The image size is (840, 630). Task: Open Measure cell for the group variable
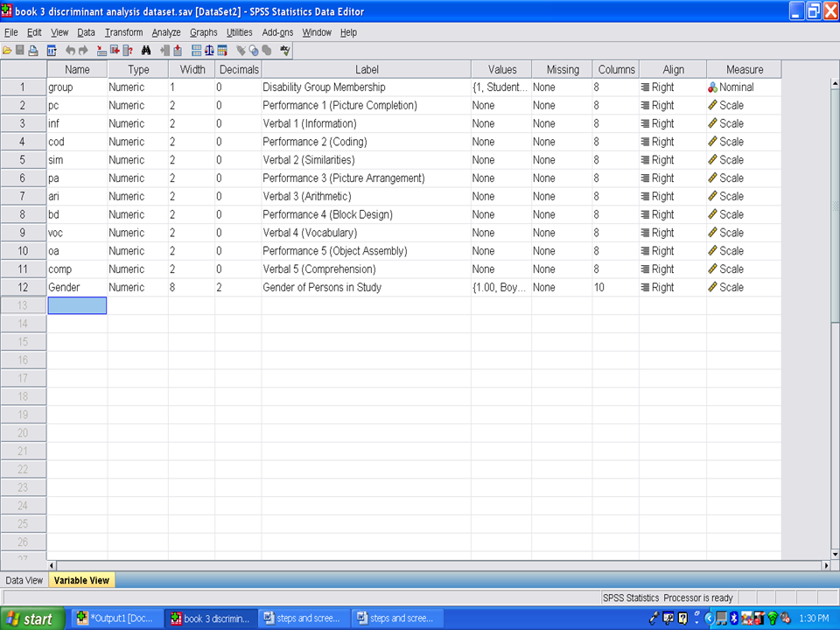click(743, 87)
